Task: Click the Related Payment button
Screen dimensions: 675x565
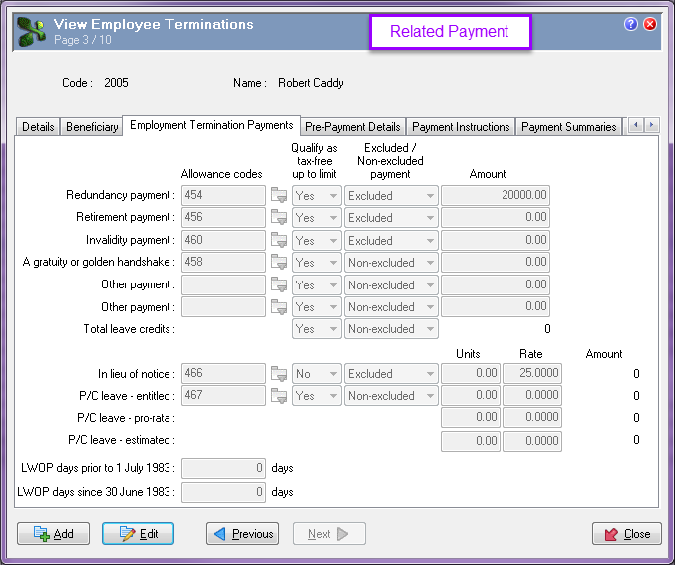Action: 449,32
